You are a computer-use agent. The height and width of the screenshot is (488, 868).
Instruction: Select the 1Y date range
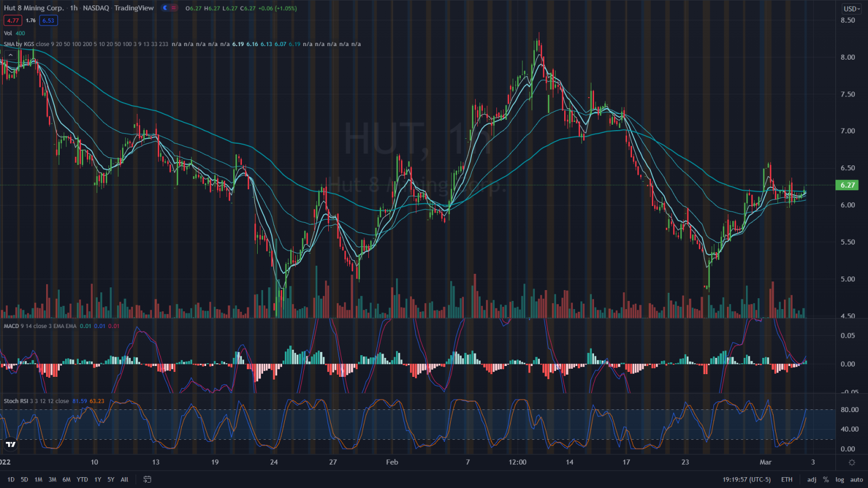coord(98,479)
